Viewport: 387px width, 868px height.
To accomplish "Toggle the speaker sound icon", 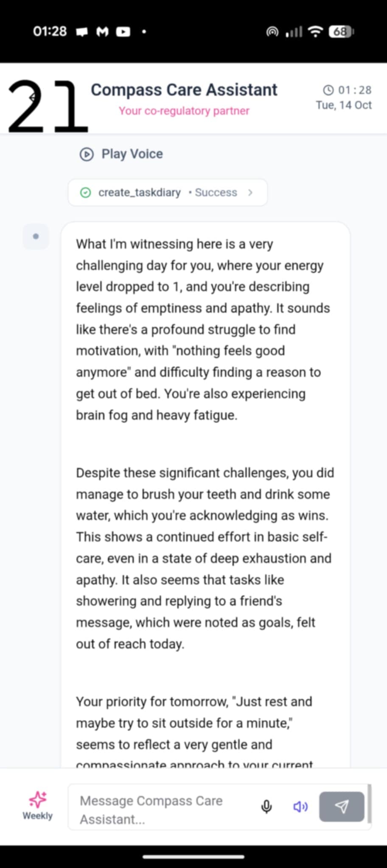I will [x=300, y=807].
